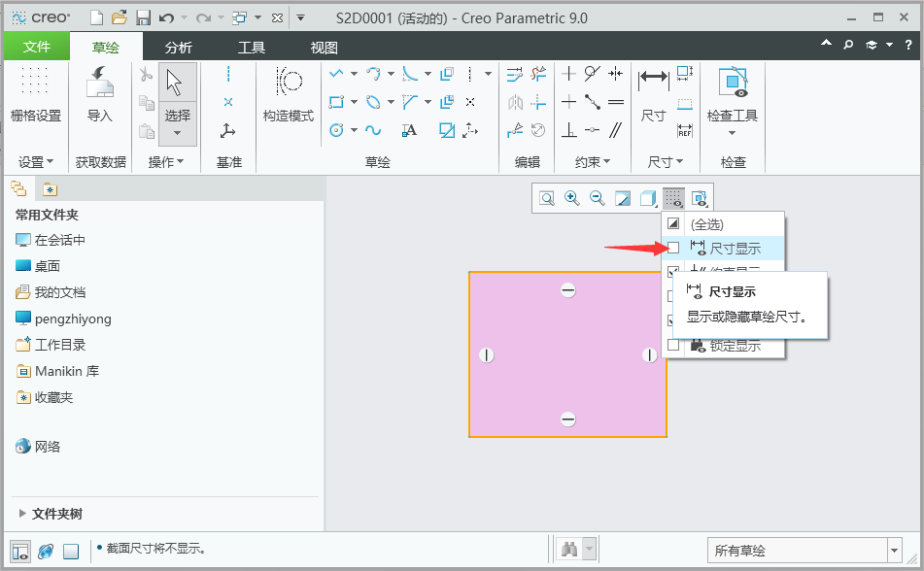Apply the symmetric constraint
924x571 pixels.
616,74
